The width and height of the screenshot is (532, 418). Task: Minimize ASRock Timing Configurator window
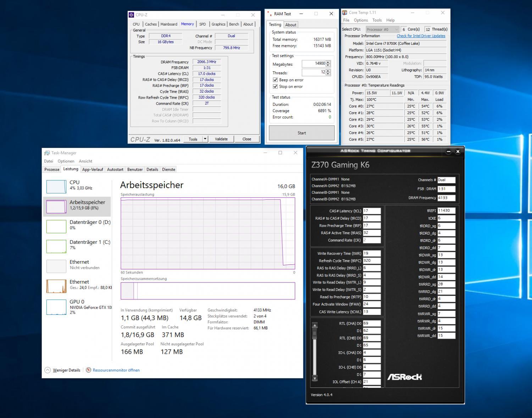coord(448,152)
